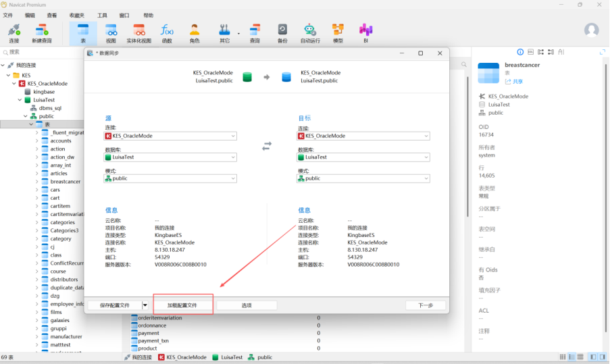Expand the 保存配置文件 dropdown arrow
This screenshot has width=610, height=364.
point(145,305)
